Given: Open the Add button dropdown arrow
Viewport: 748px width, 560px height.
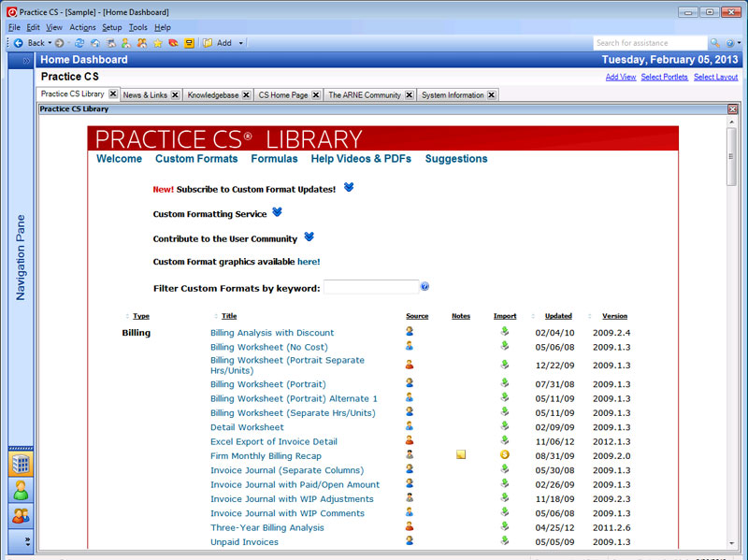Looking at the screenshot, I should pyautogui.click(x=241, y=43).
